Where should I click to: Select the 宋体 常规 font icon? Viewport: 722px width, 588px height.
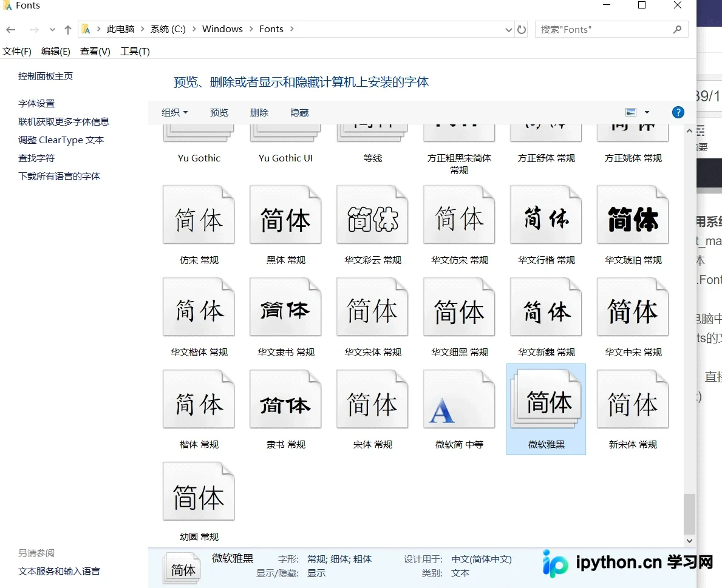pos(372,399)
